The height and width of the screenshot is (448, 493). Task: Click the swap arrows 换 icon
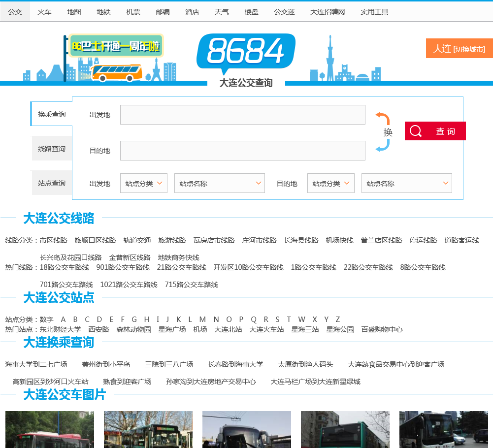click(x=384, y=132)
